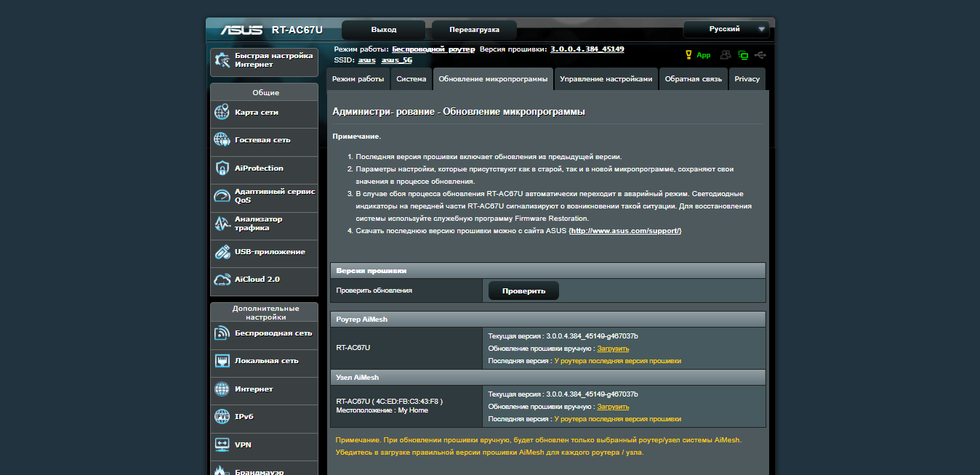This screenshot has width=980, height=475.
Task: Click the LAN (Локальная сеть) icon
Action: [222, 361]
